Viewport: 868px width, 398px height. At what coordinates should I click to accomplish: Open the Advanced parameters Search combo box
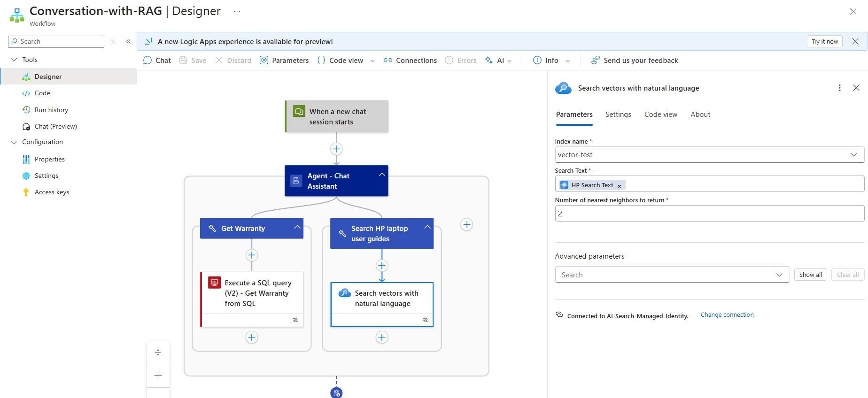pos(672,275)
